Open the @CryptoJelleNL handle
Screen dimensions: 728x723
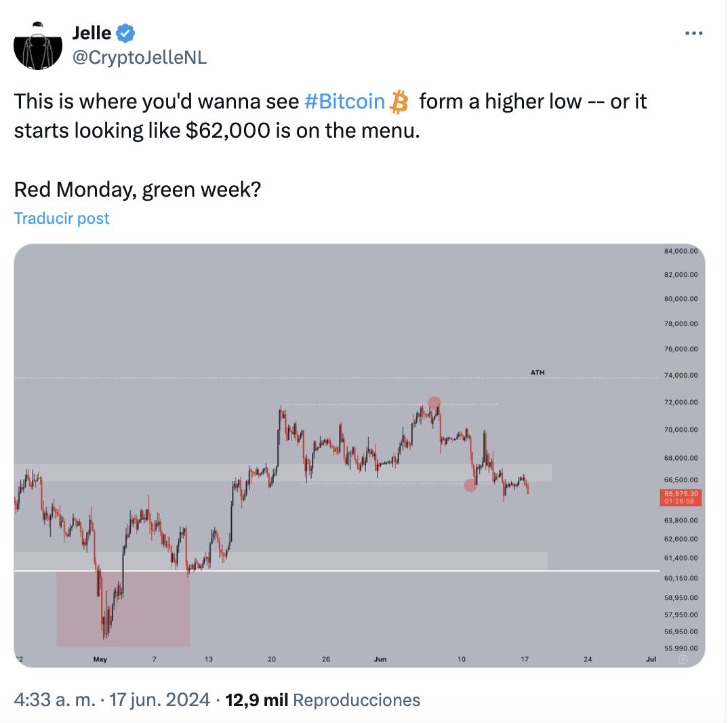(x=139, y=58)
